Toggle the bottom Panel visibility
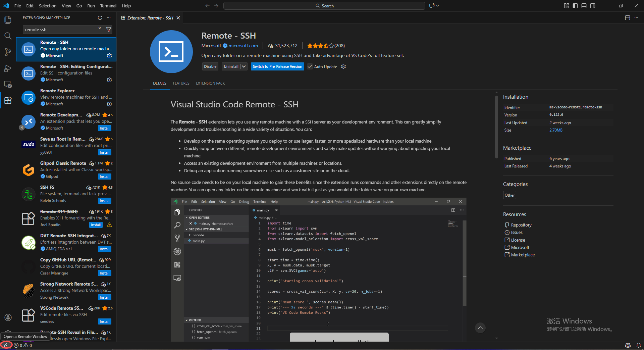644x350 pixels. [584, 6]
